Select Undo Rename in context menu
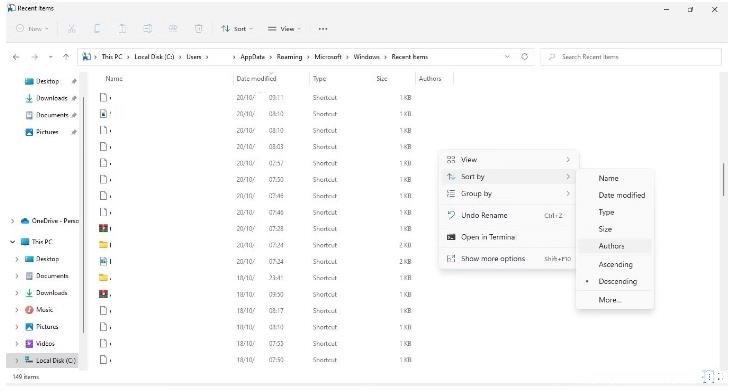738x392 pixels. (508, 216)
